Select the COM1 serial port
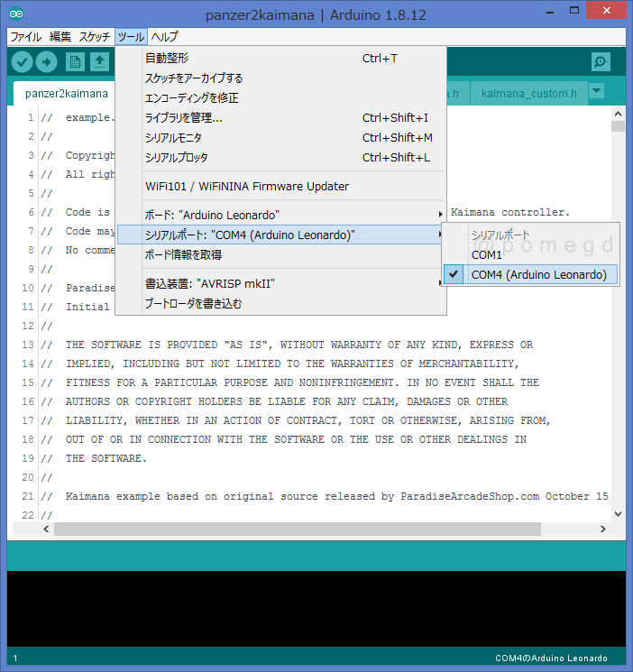 pyautogui.click(x=531, y=255)
